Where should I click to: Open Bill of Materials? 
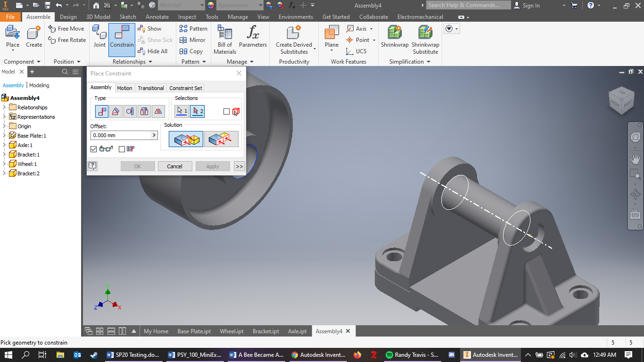225,40
